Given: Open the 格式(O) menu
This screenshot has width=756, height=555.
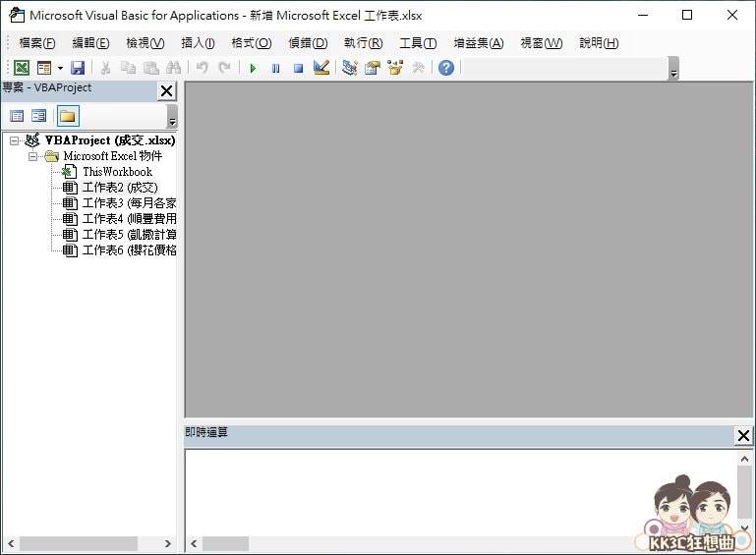Looking at the screenshot, I should click(252, 43).
